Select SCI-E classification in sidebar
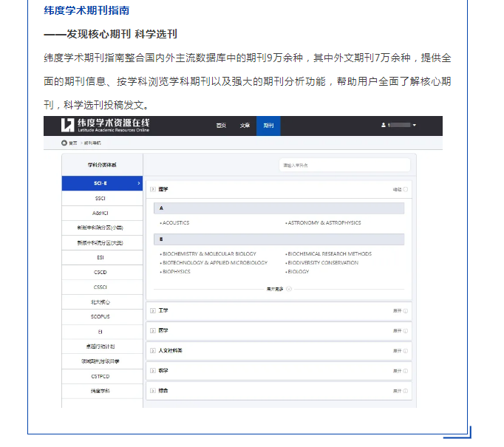Image resolution: width=504 pixels, height=447 pixels. tap(102, 183)
